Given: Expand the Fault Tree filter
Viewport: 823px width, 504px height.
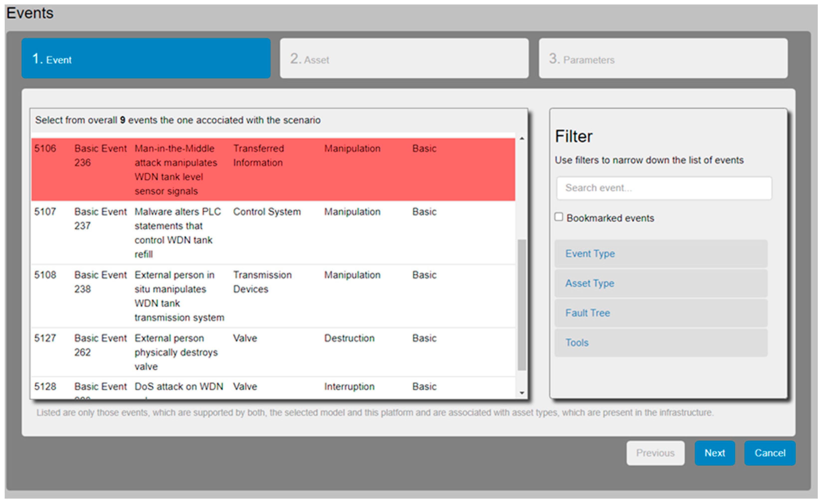Looking at the screenshot, I should click(661, 313).
